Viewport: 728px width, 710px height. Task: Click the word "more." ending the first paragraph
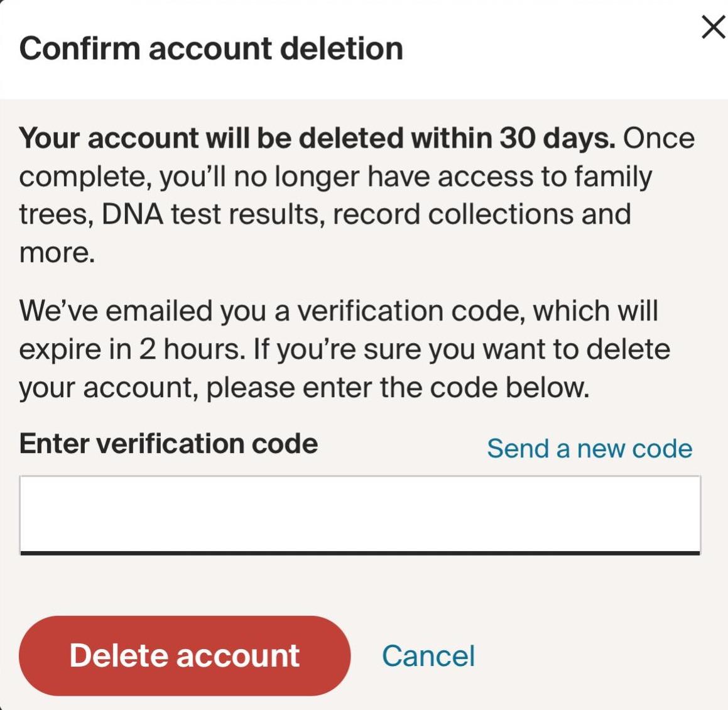(x=57, y=253)
